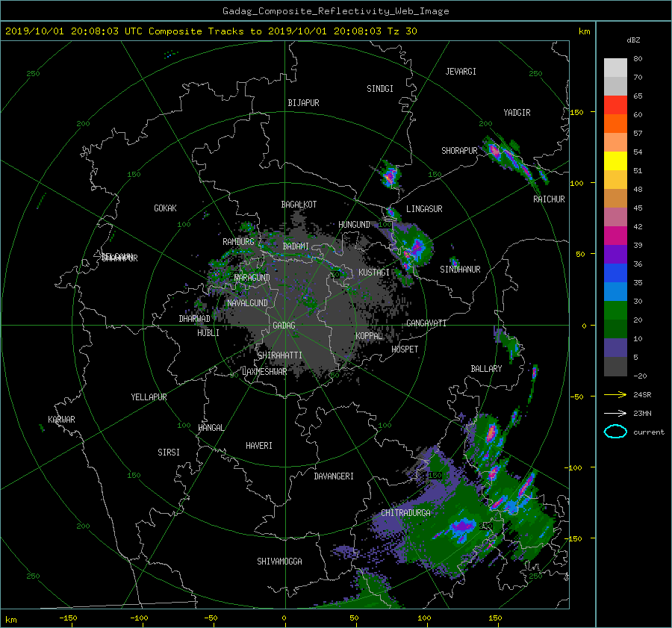Select the GADAG label at radar center
The height and width of the screenshot is (628, 672).
(284, 326)
